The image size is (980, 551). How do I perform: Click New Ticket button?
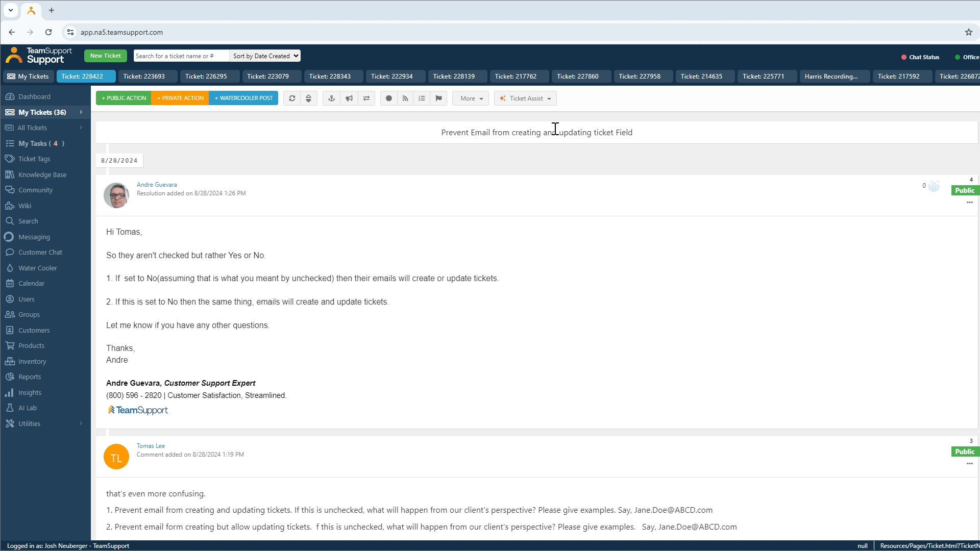105,56
